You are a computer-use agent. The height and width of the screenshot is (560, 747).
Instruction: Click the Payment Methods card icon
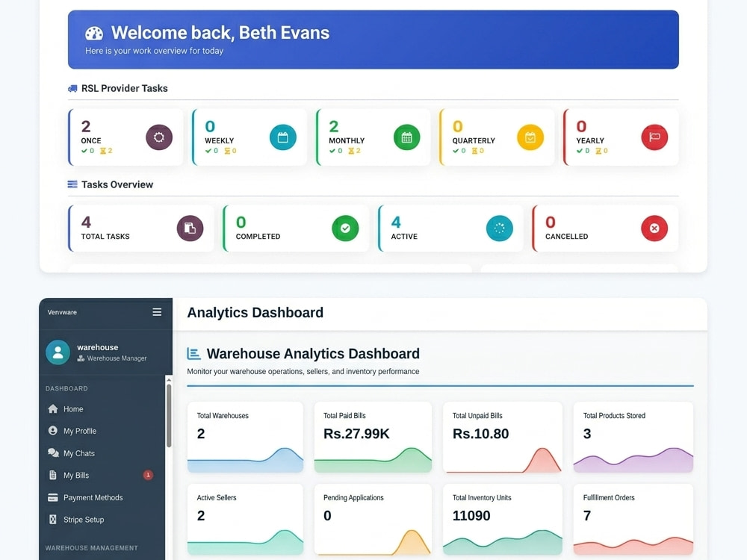point(53,497)
